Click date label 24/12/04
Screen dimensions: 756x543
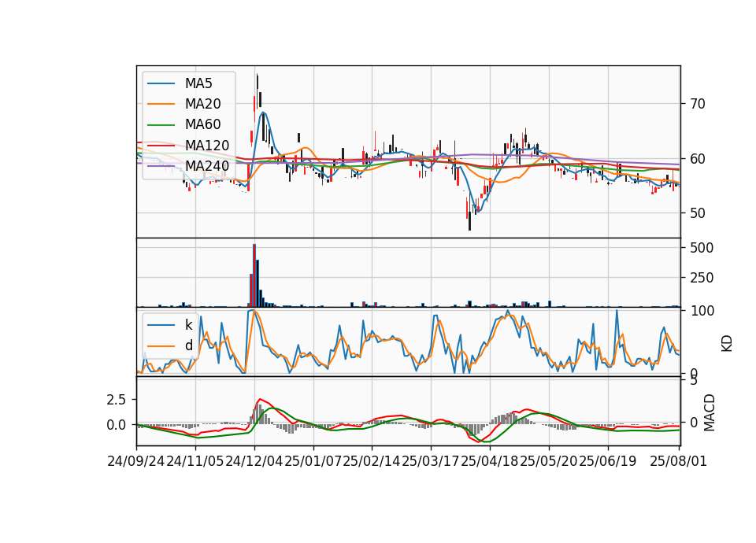254,462
